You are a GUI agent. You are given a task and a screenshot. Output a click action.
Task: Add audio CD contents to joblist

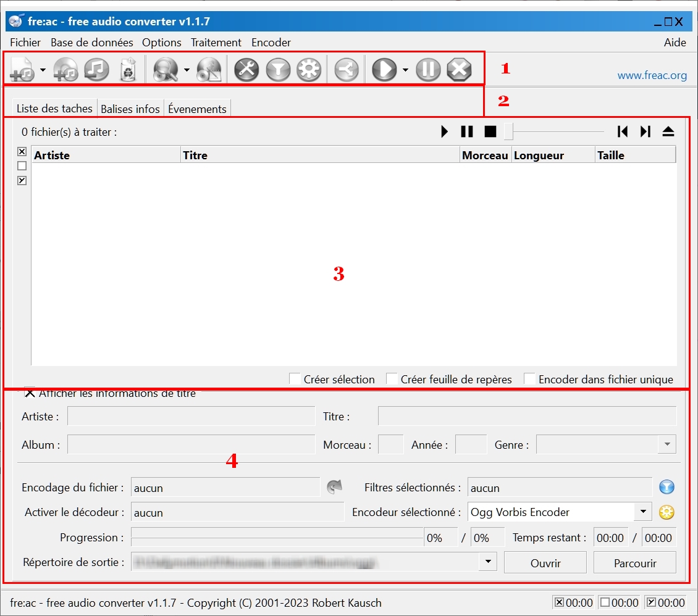(65, 70)
